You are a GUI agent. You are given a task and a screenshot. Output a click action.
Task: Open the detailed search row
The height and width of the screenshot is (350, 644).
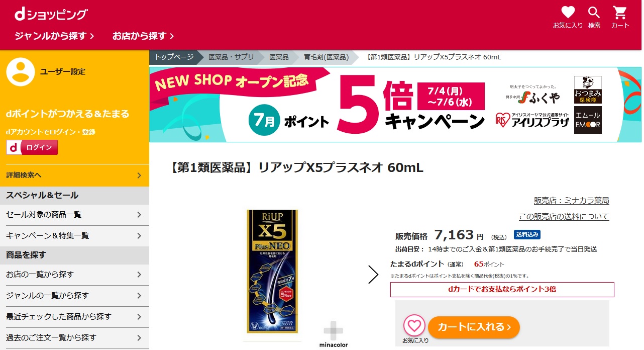point(74,175)
